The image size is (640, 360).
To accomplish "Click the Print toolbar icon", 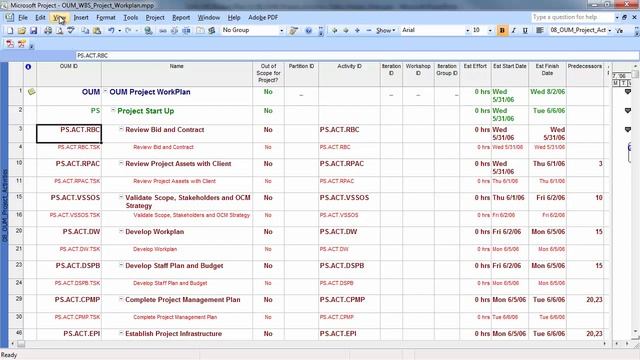I will (x=48, y=31).
